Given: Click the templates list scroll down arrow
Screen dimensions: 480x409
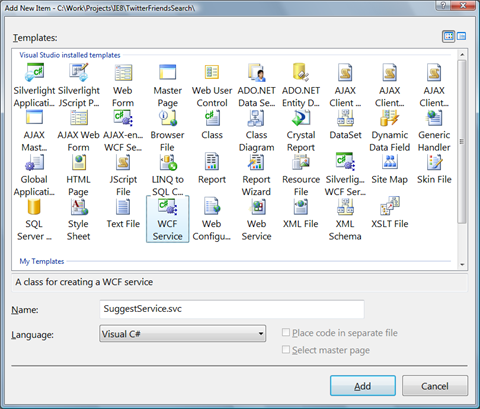Looking at the screenshot, I should 462,265.
